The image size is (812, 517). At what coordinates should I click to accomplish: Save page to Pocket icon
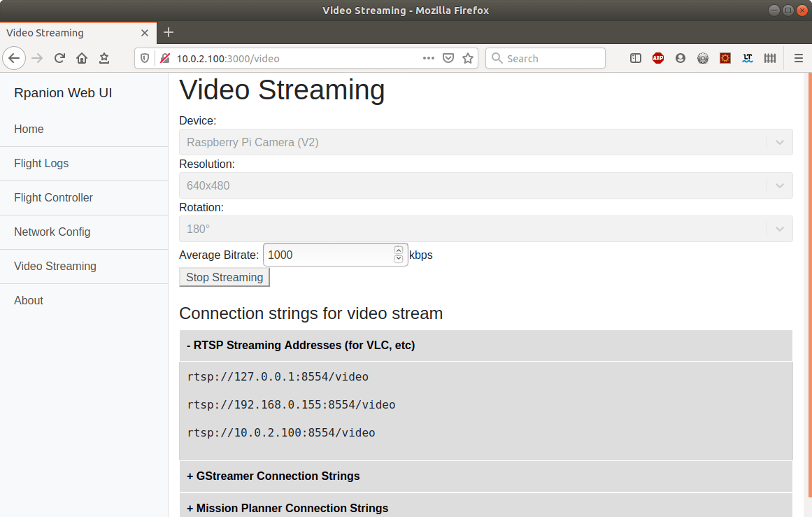pos(448,58)
